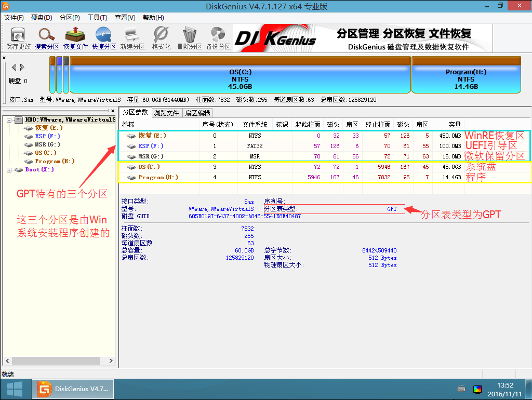Open the 帮助(H) menu

click(153, 18)
